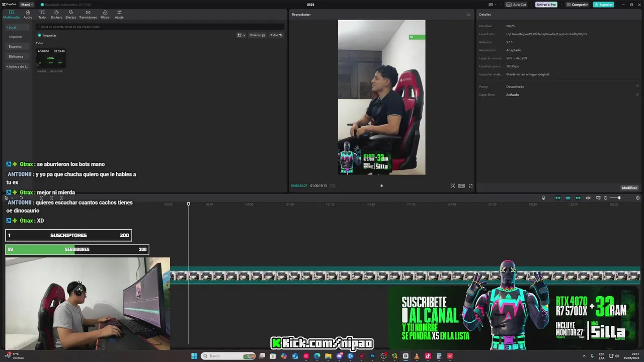Open the Ajuste tab

pos(119,15)
